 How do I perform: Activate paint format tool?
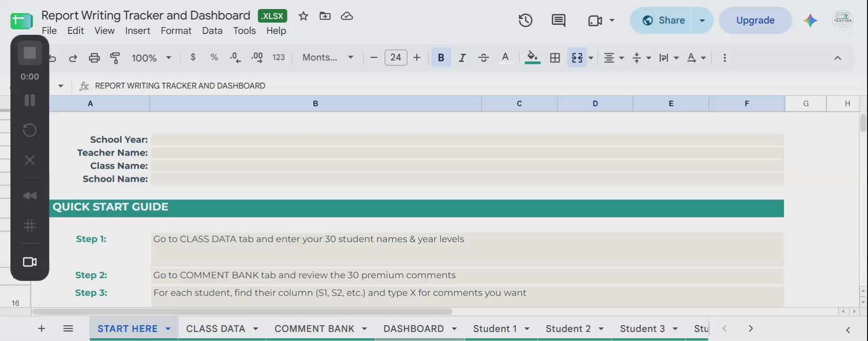[x=115, y=58]
